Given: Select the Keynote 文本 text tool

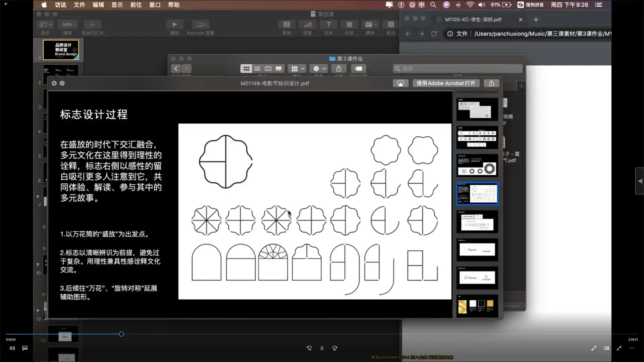Looking at the screenshot, I should click(328, 24).
